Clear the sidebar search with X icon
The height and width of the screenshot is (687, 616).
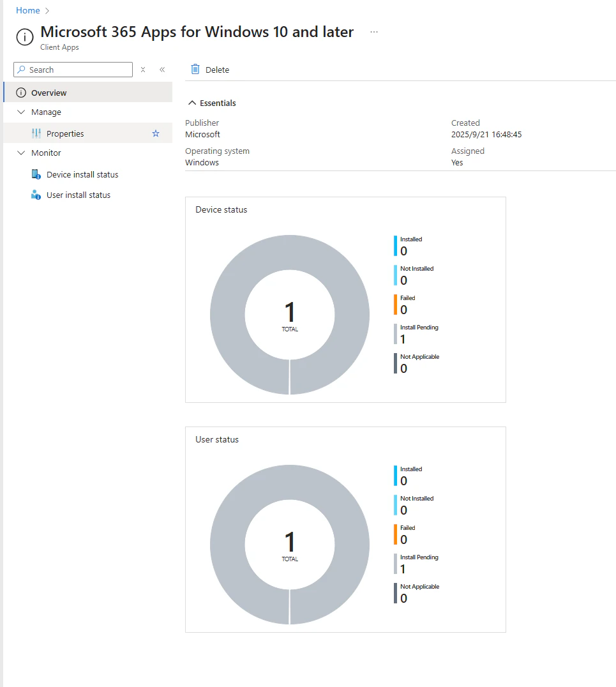143,70
